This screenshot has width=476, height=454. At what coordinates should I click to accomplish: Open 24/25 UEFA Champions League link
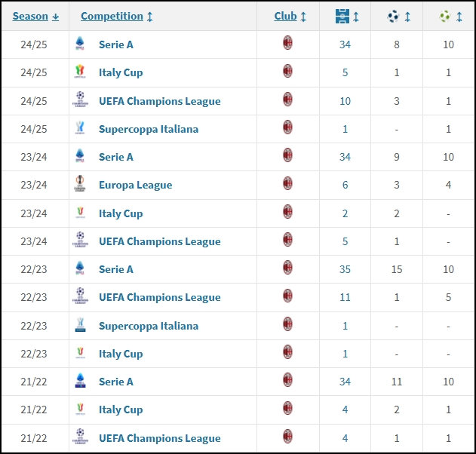160,101
